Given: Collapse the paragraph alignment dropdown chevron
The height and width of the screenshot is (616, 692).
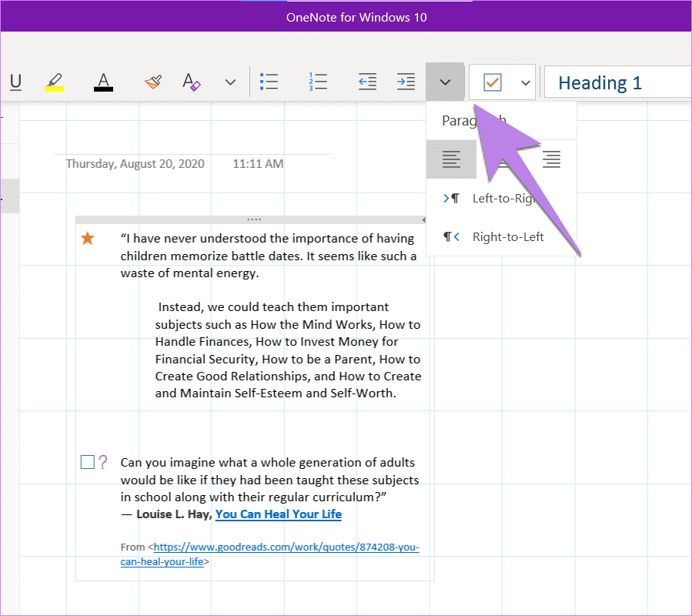Looking at the screenshot, I should point(445,82).
